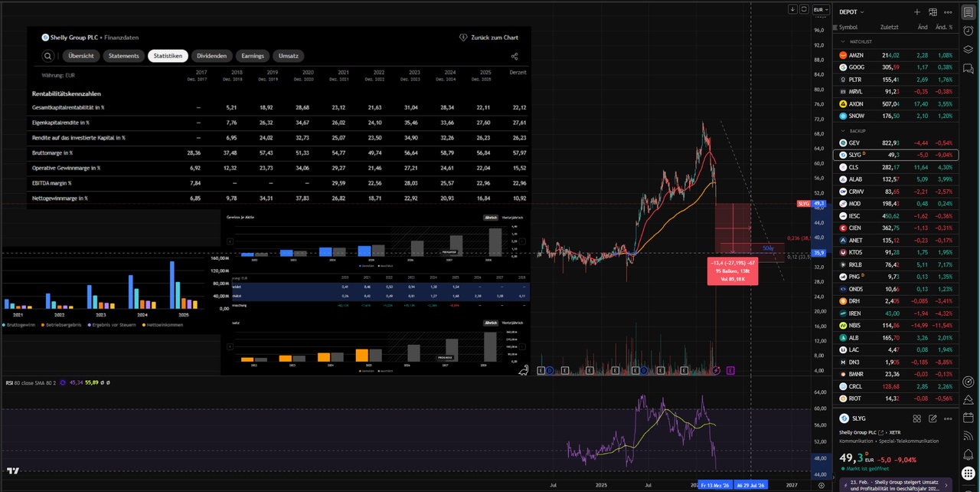Open the SLYG edit note icon
The image size is (980, 492).
(933, 418)
